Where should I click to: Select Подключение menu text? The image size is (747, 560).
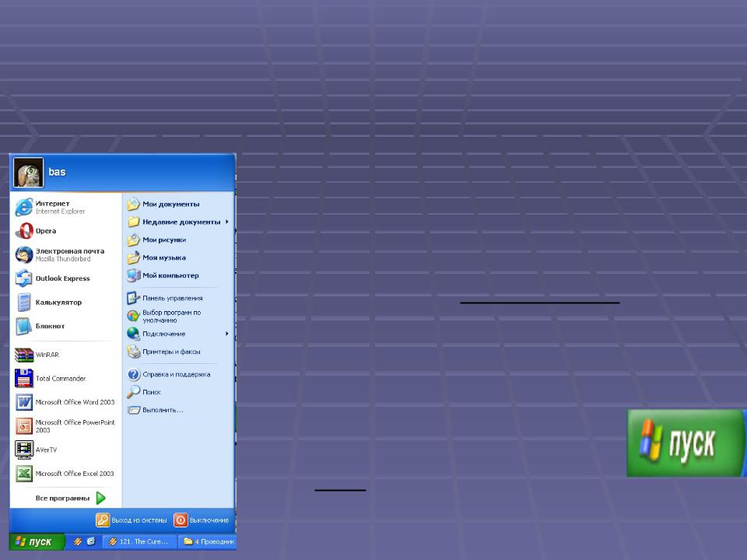[164, 334]
